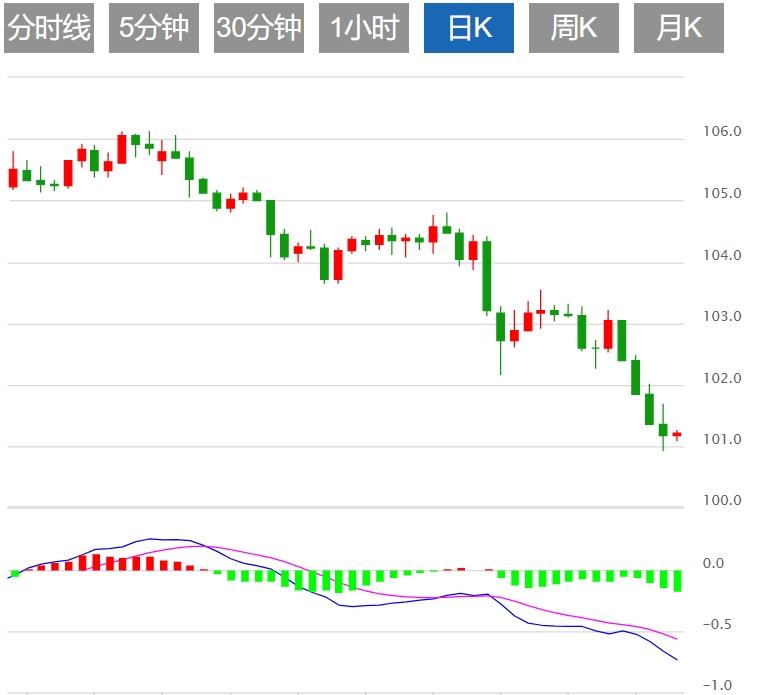761x695 pixels.
Task: Select the highlighted 日K tab
Action: point(469,28)
